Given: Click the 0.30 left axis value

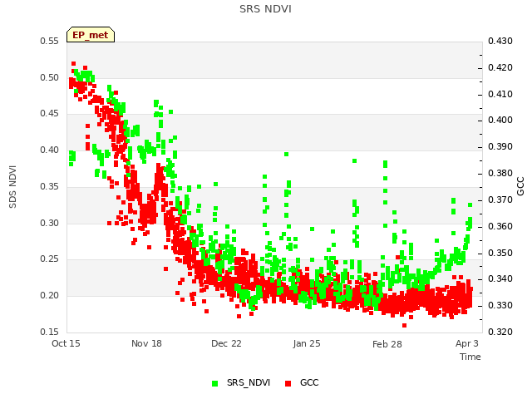Looking at the screenshot, I should [x=50, y=223].
